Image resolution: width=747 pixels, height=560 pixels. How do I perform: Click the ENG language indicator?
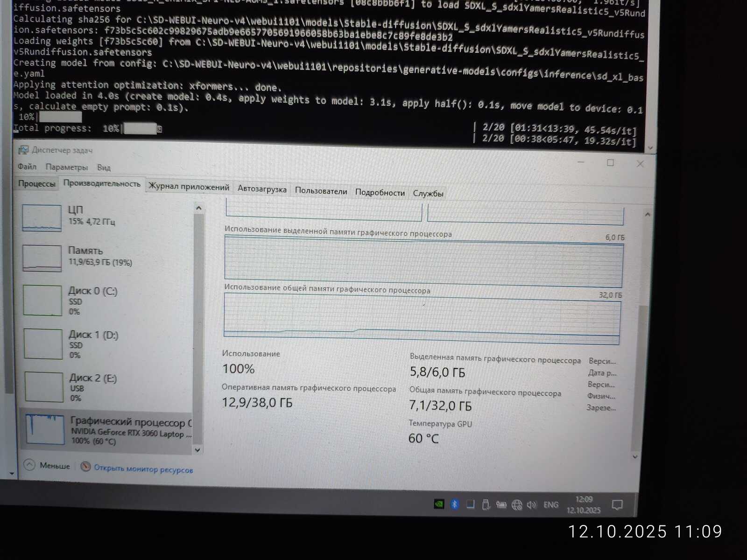click(x=551, y=505)
